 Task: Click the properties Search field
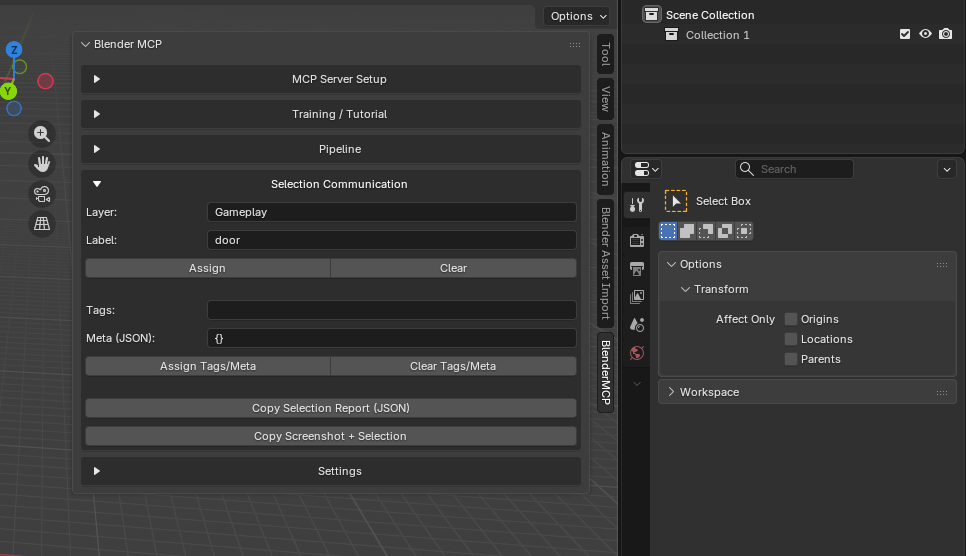click(x=794, y=169)
